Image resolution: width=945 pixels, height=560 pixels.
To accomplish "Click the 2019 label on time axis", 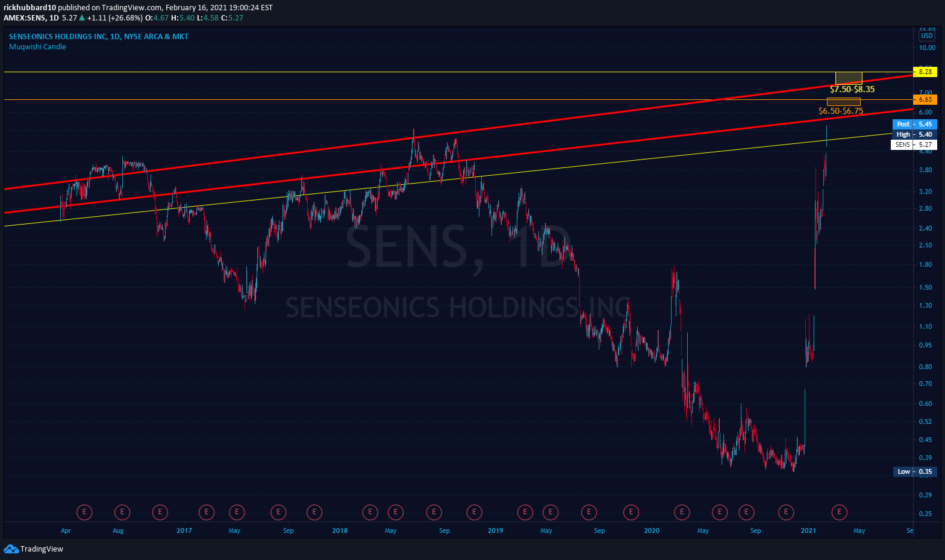I will [x=495, y=530].
